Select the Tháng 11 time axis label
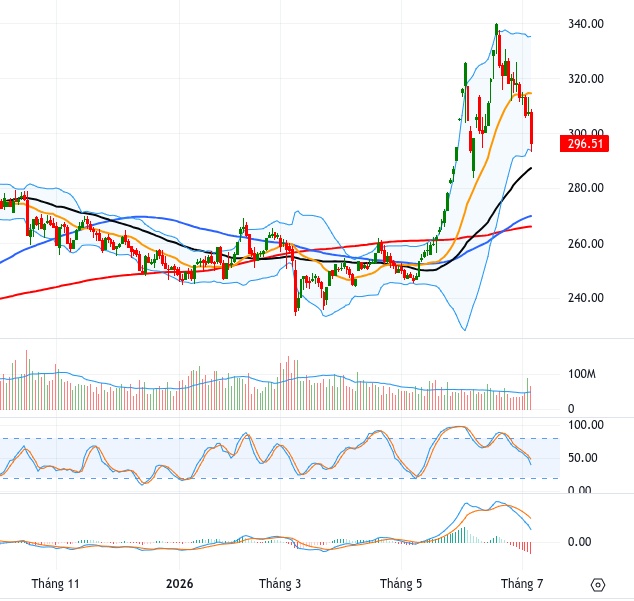This screenshot has width=634, height=601. (x=55, y=584)
